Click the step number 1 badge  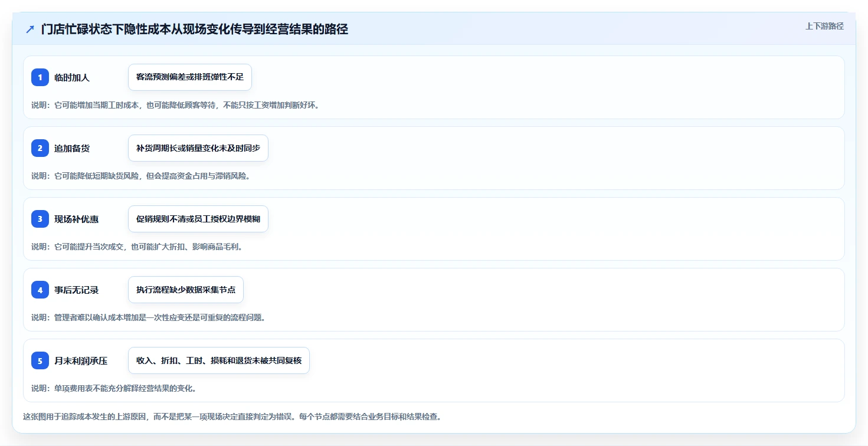40,77
